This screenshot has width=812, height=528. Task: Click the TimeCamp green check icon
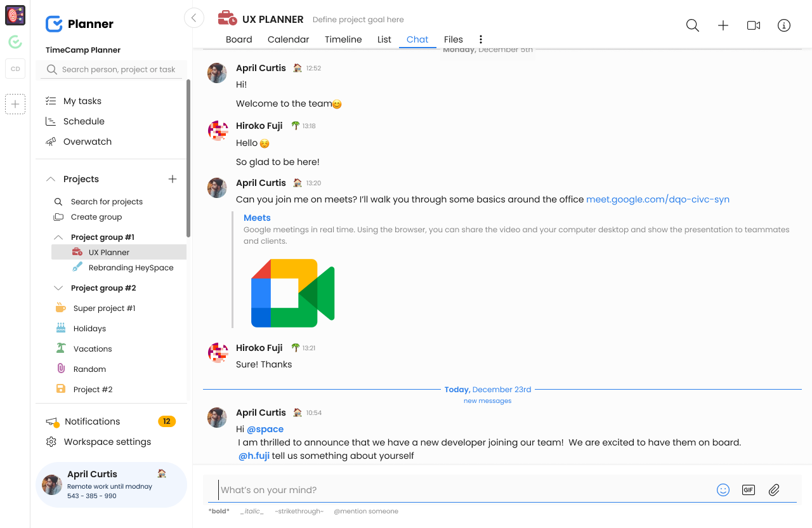point(15,42)
